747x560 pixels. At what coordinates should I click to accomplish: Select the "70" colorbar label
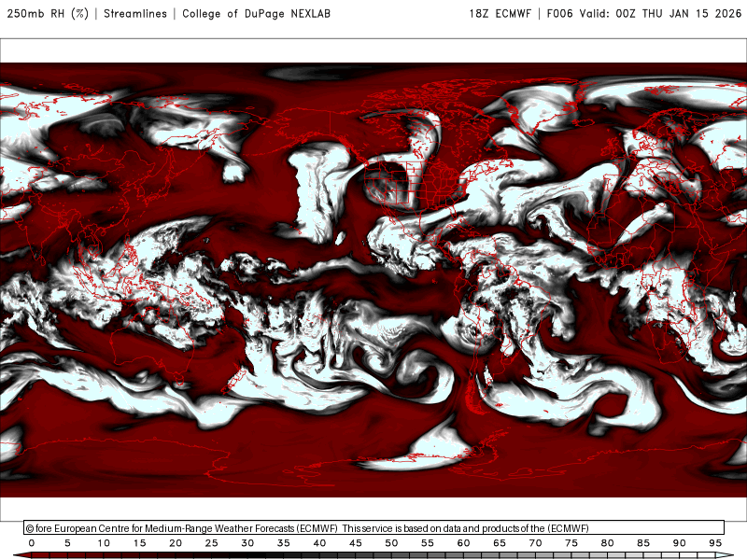click(535, 543)
